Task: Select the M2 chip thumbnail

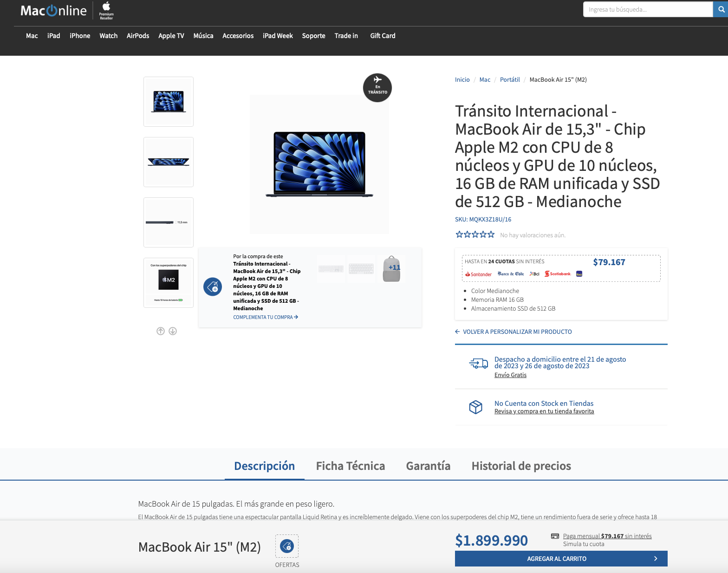Action: click(169, 283)
